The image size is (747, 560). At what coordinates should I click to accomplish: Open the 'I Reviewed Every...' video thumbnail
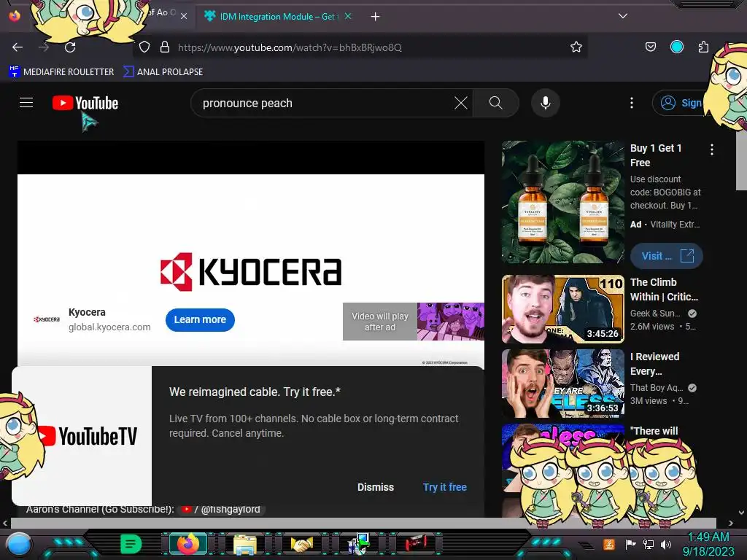[x=562, y=384]
